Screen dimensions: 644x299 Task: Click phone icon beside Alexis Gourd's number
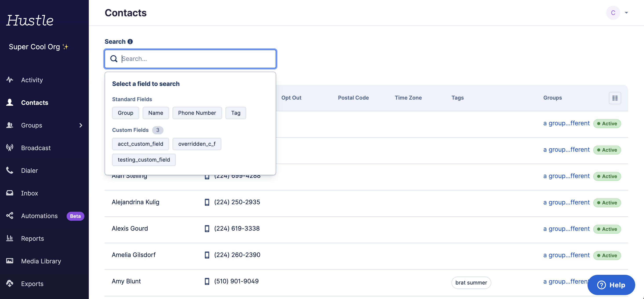(x=207, y=228)
